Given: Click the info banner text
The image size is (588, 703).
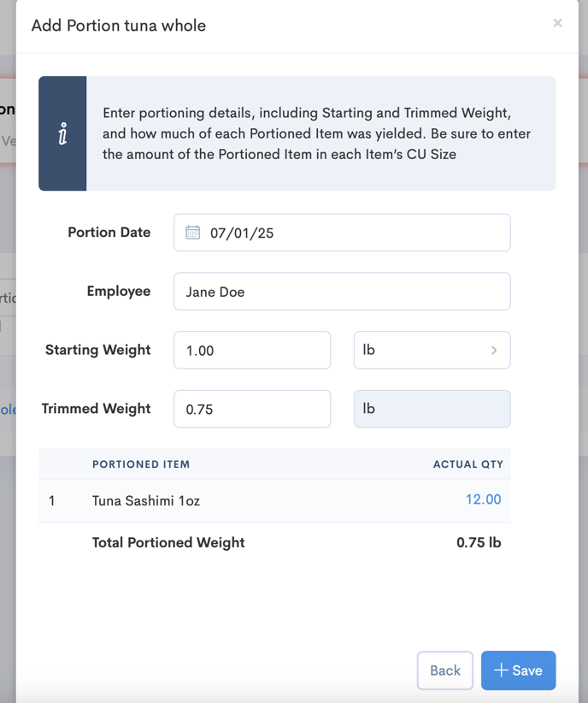Looking at the screenshot, I should coord(316,133).
